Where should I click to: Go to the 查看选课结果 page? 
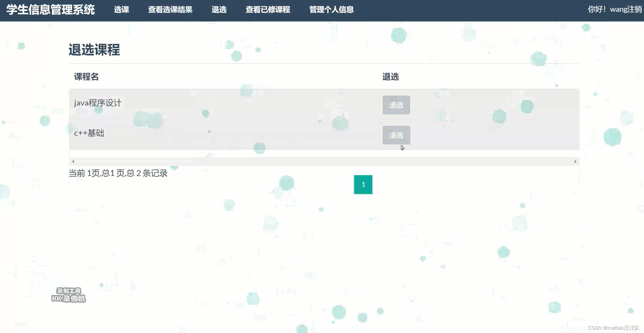click(170, 10)
